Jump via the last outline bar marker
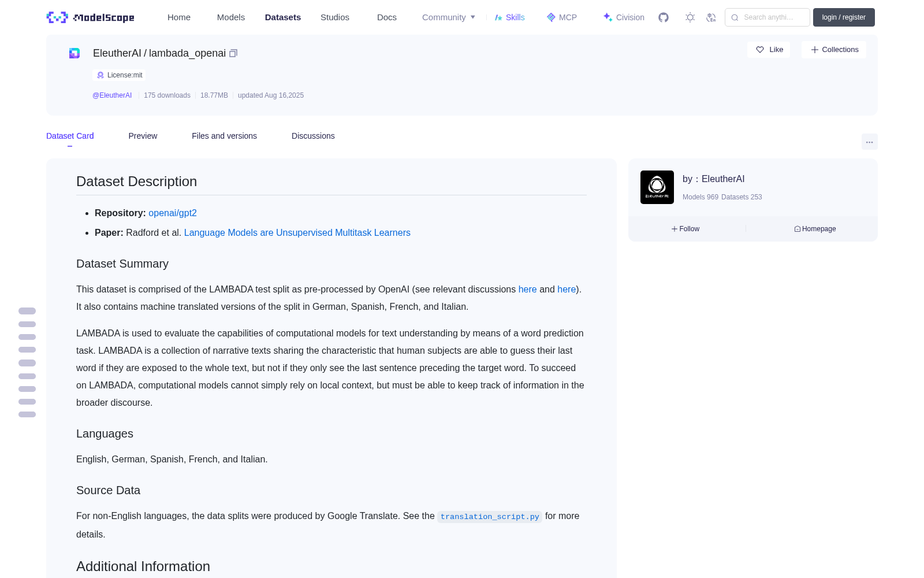Image resolution: width=924 pixels, height=578 pixels. pyautogui.click(x=27, y=414)
